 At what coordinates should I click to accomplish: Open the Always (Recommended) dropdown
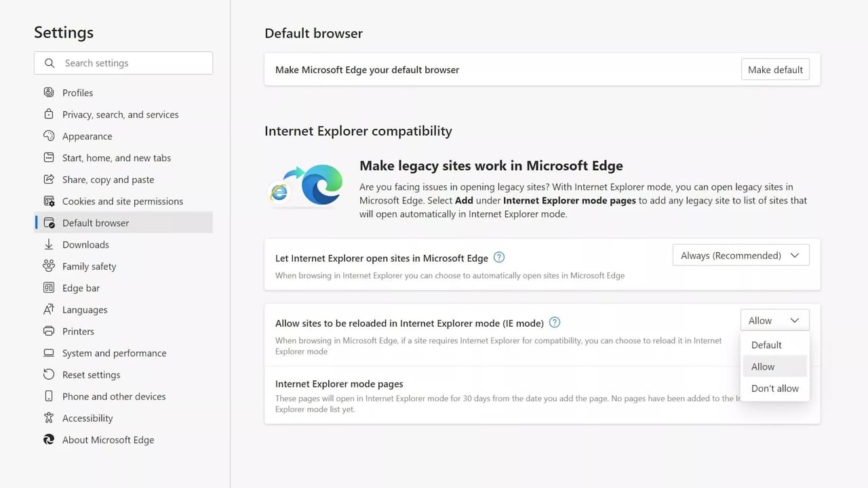pos(741,255)
